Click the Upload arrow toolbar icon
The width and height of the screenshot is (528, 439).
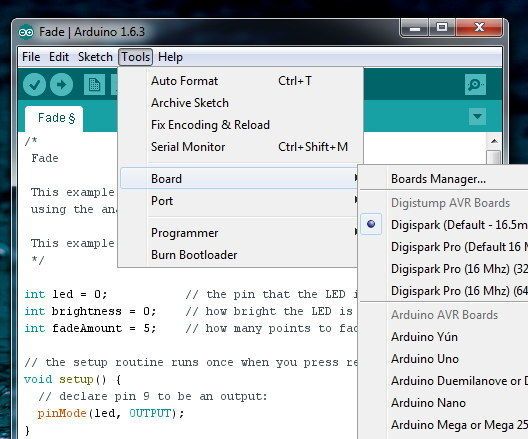tap(61, 85)
